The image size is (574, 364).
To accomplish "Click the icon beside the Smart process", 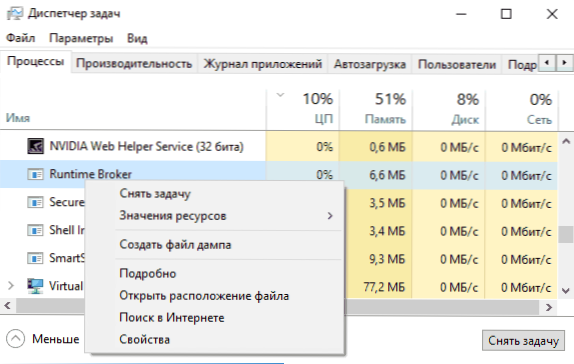I will [36, 258].
